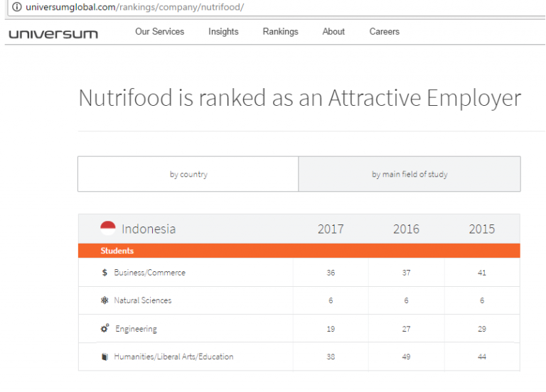Click the 2017 column header
Image resolution: width=546 pixels, height=392 pixels.
pos(331,229)
